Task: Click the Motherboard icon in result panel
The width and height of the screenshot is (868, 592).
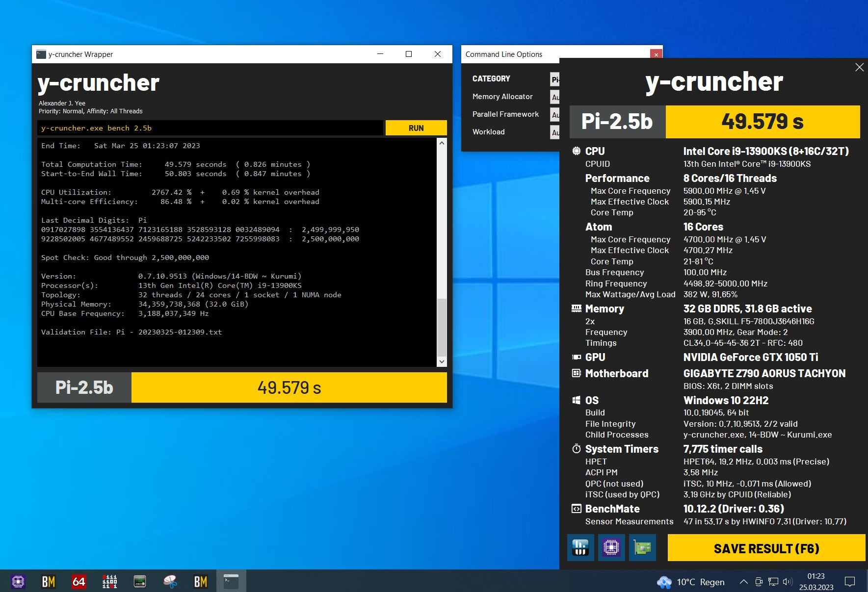Action: (577, 373)
